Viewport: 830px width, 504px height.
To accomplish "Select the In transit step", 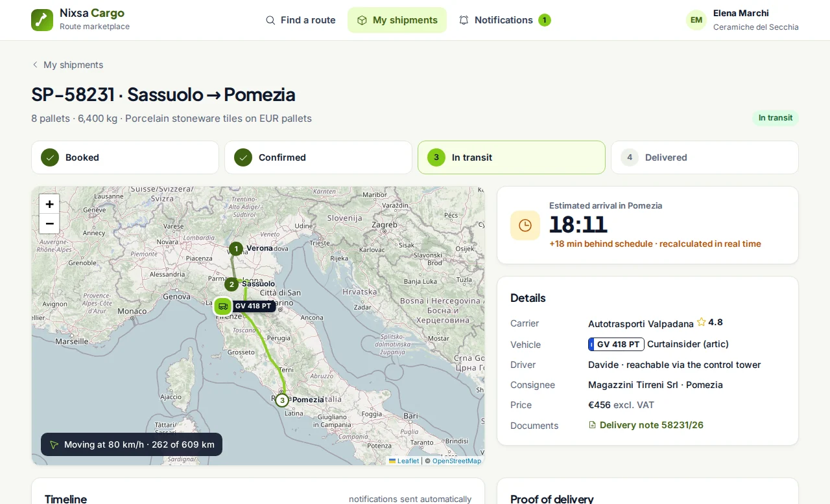I will point(512,157).
